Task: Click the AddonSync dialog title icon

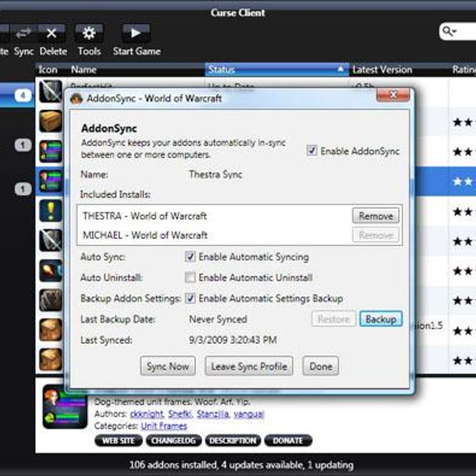Action: coord(76,98)
